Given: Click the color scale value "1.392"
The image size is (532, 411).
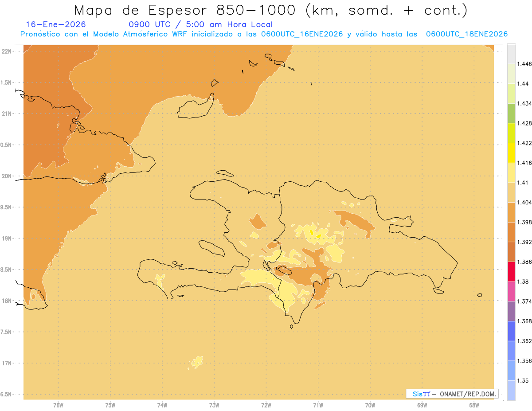Looking at the screenshot, I should [525, 242].
